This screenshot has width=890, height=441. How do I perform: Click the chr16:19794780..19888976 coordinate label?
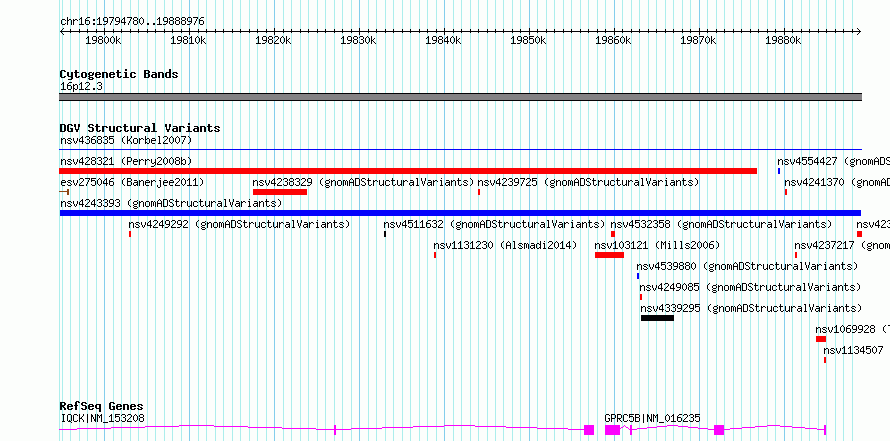(132, 22)
